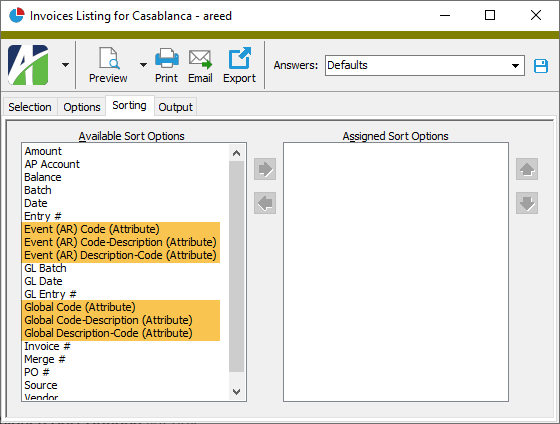The image size is (560, 424).
Task: Click the Print icon
Action: [x=167, y=58]
